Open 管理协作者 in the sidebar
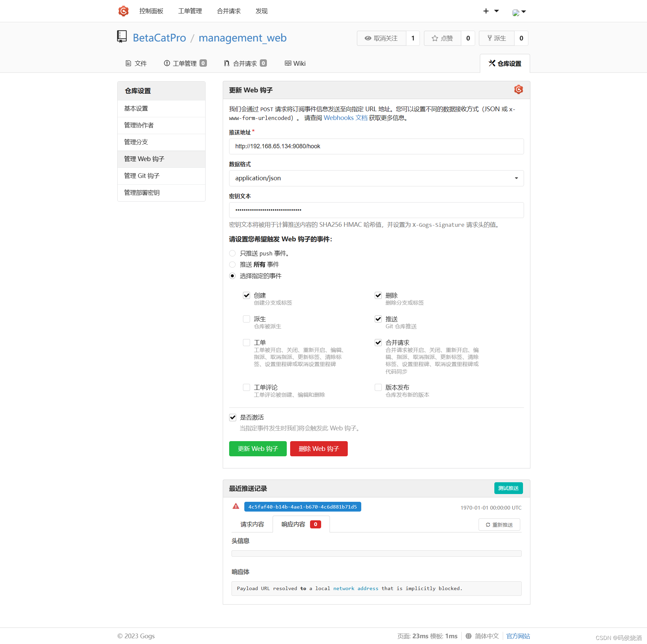 pos(161,125)
